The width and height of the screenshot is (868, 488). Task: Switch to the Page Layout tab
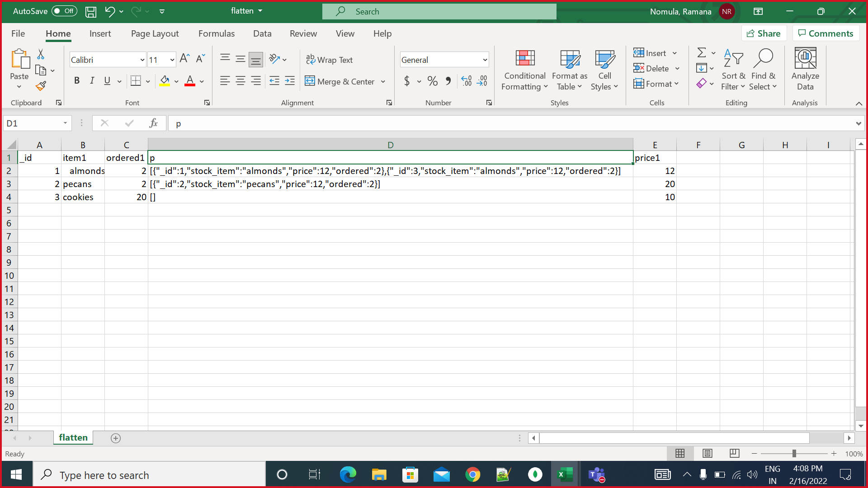tap(155, 33)
